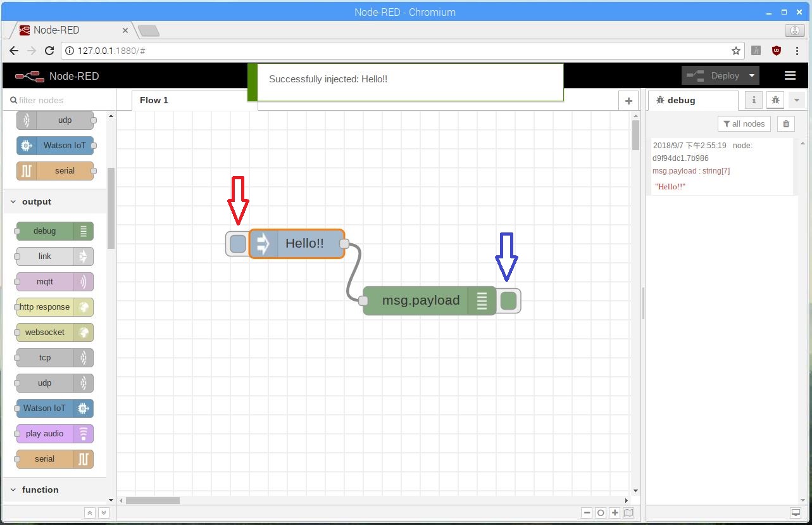Open the Deploy options dropdown arrow
Viewport: 812px width, 525px height.
click(x=752, y=76)
